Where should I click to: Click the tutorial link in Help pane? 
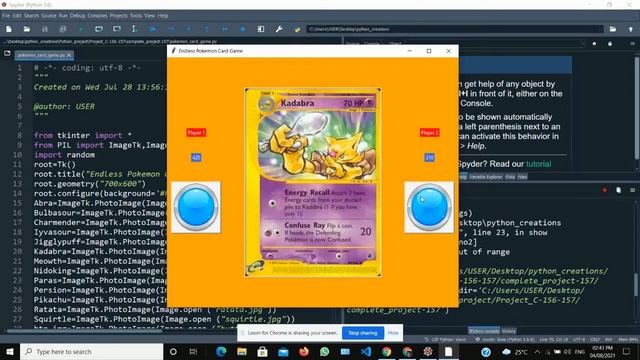pyautogui.click(x=538, y=164)
